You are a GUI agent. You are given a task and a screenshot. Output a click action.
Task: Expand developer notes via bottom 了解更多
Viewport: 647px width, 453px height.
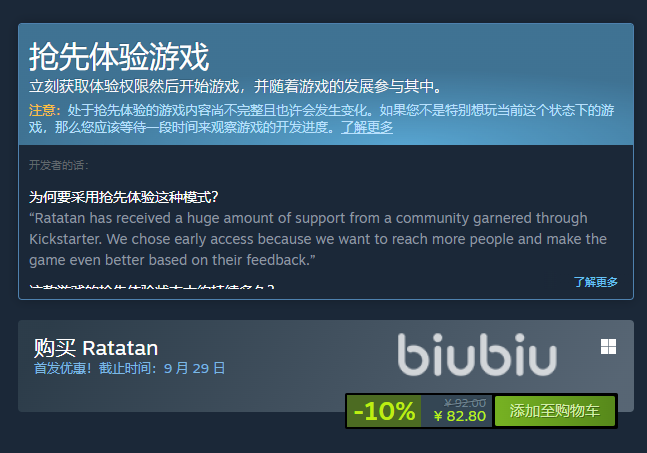click(595, 282)
